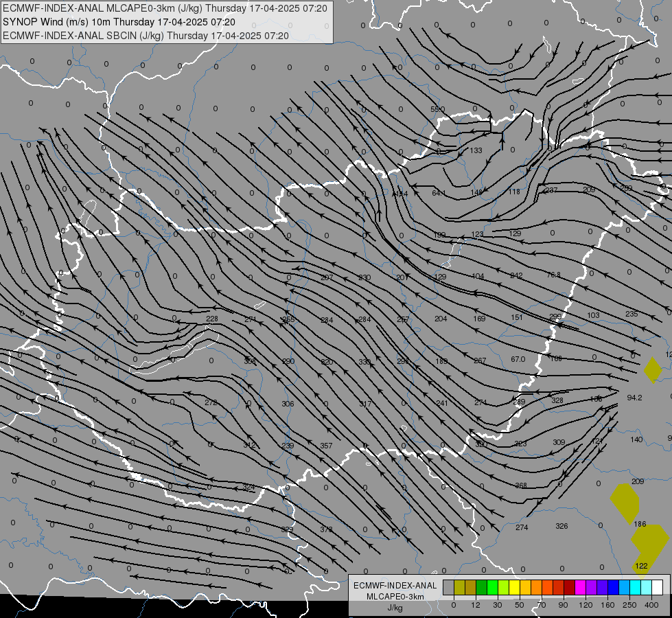
Task: Select the map value 122
Action: pos(641,566)
